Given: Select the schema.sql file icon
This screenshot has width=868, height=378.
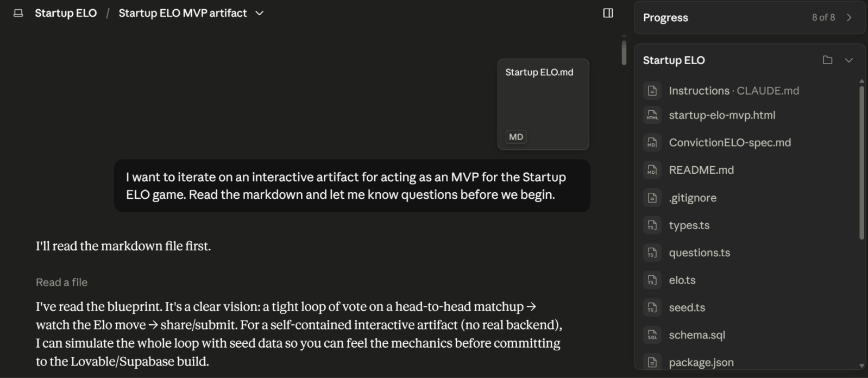Looking at the screenshot, I should pyautogui.click(x=652, y=335).
